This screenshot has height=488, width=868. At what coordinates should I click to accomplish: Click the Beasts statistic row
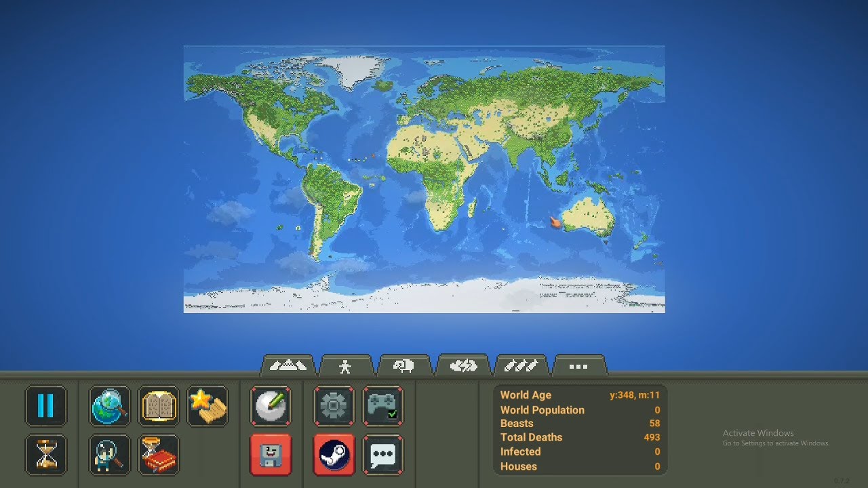tap(580, 424)
